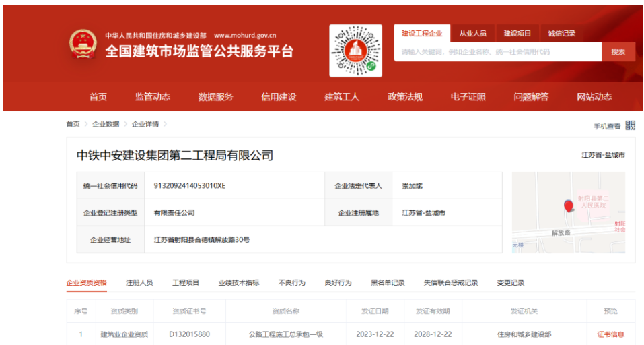644x345 pixels.
Task: Switch to the 工程项目 tab
Action: (186, 282)
